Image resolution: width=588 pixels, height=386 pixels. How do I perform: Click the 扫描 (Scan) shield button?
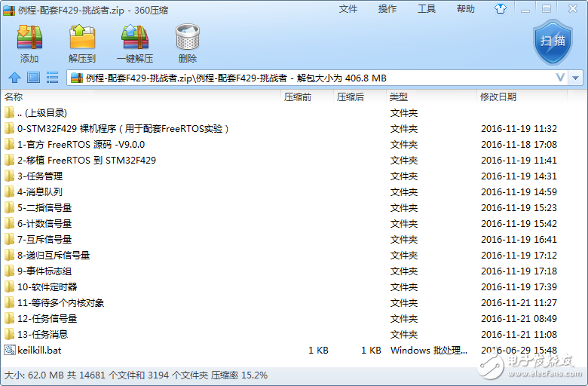point(553,41)
